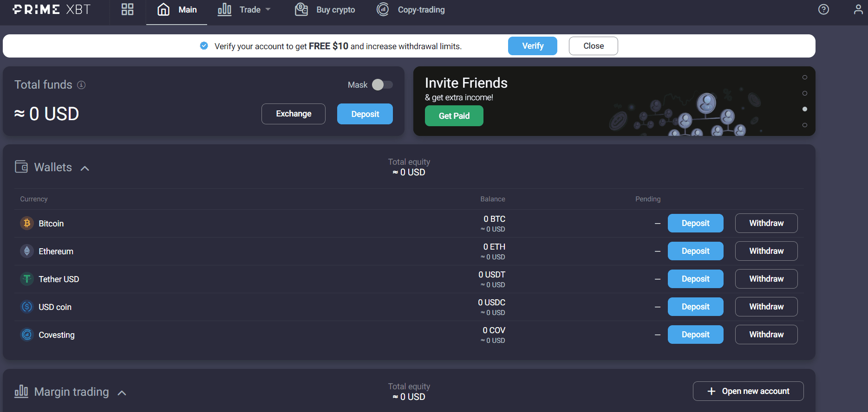Withdraw from the Bitcoin wallet
This screenshot has height=412, width=868.
click(x=766, y=223)
